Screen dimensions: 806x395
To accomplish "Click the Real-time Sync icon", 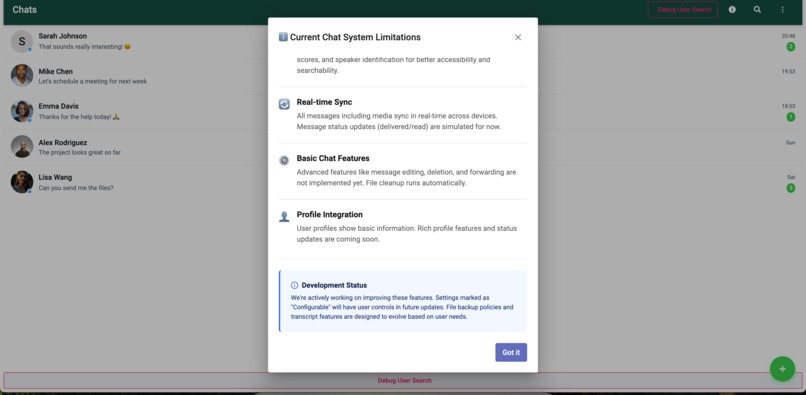I will [x=284, y=104].
